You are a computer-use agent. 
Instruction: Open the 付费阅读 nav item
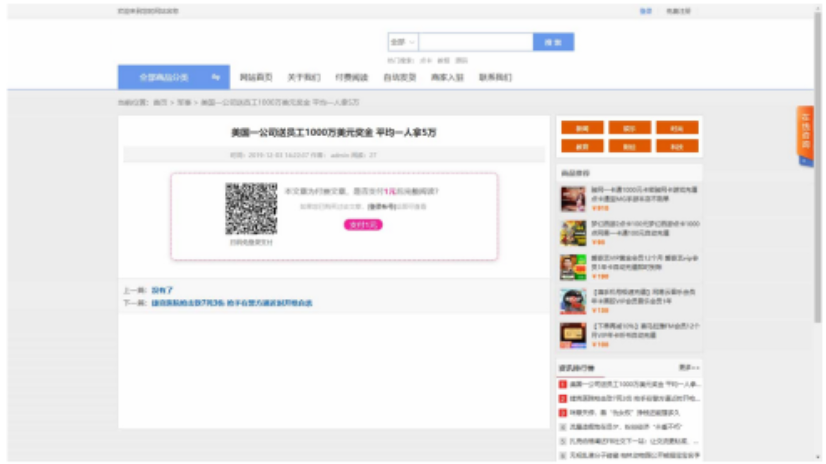[x=351, y=77]
